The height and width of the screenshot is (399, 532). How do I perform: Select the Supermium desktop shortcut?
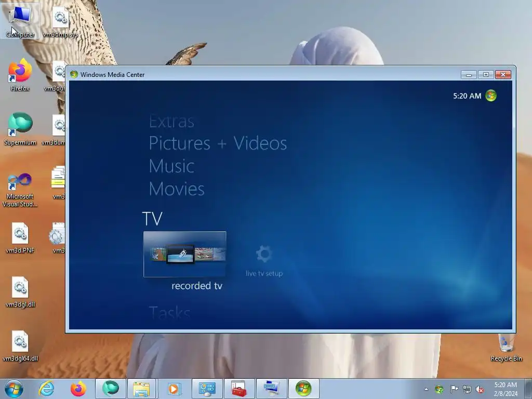pos(20,129)
